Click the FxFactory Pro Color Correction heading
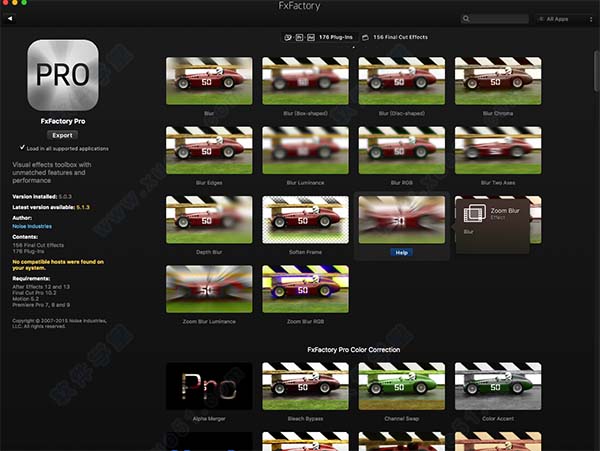Screen dimensions: 600x451 coord(354,350)
